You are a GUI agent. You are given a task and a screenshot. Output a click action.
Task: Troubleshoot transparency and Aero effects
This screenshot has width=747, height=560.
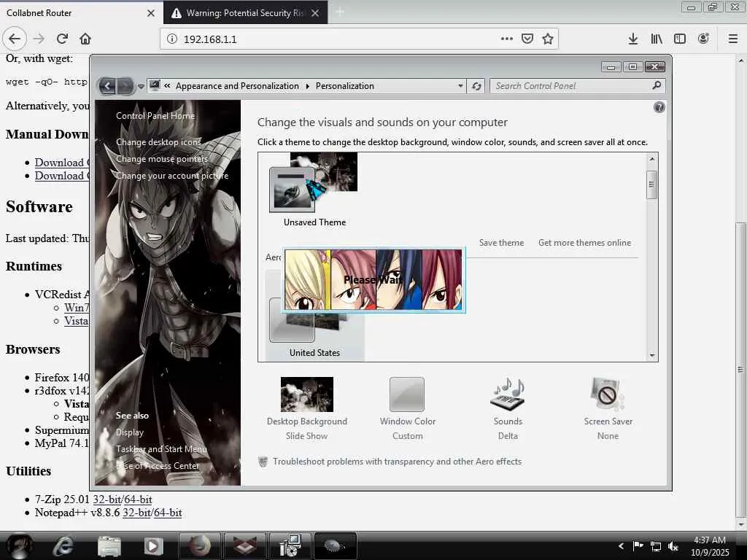(397, 462)
